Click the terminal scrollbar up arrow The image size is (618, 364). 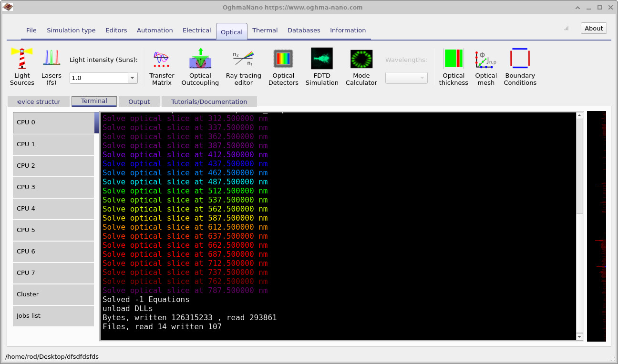click(579, 115)
